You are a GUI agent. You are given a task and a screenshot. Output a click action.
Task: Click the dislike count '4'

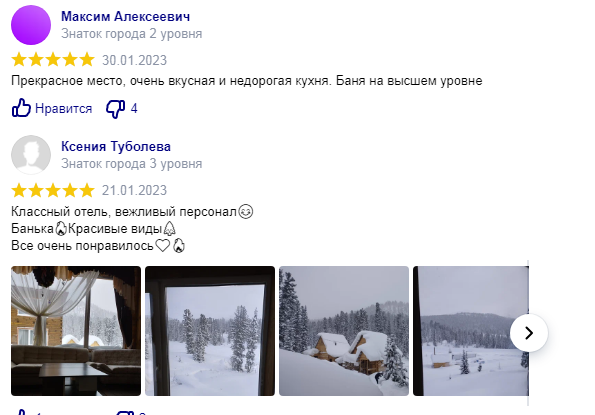pyautogui.click(x=134, y=108)
